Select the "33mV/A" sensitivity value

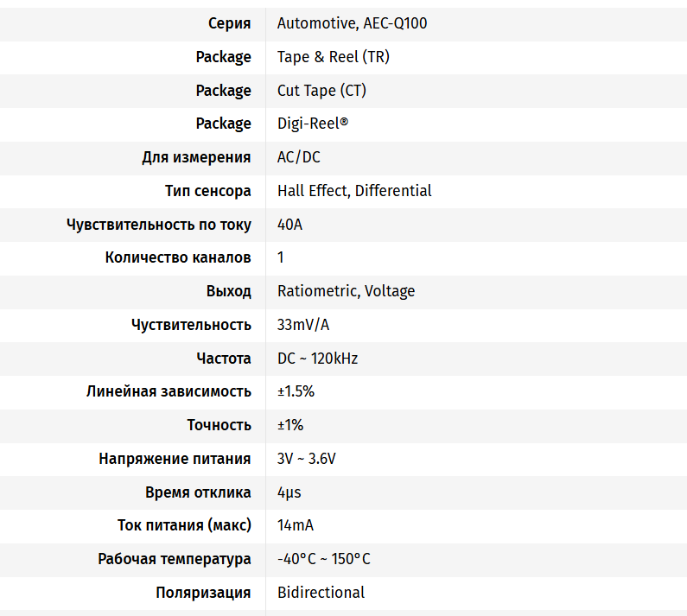point(303,325)
